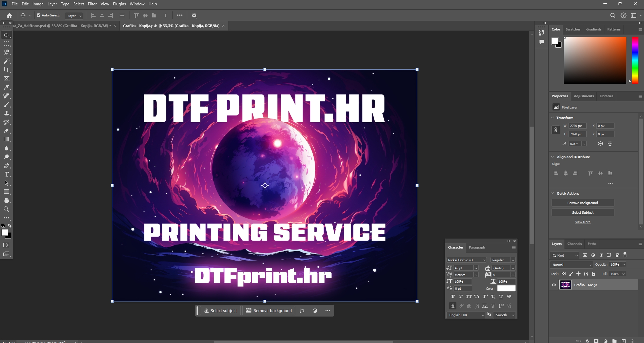Delete layer with trash icon

633,341
